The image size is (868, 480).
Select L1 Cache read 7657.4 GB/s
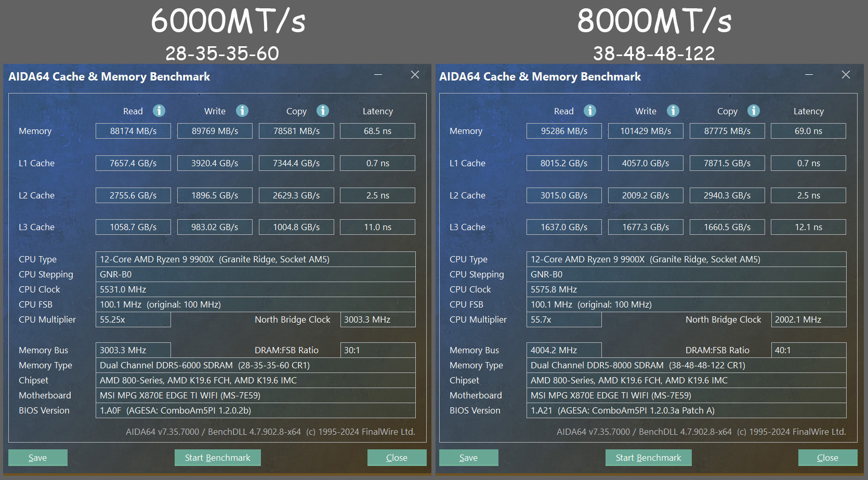tap(133, 163)
